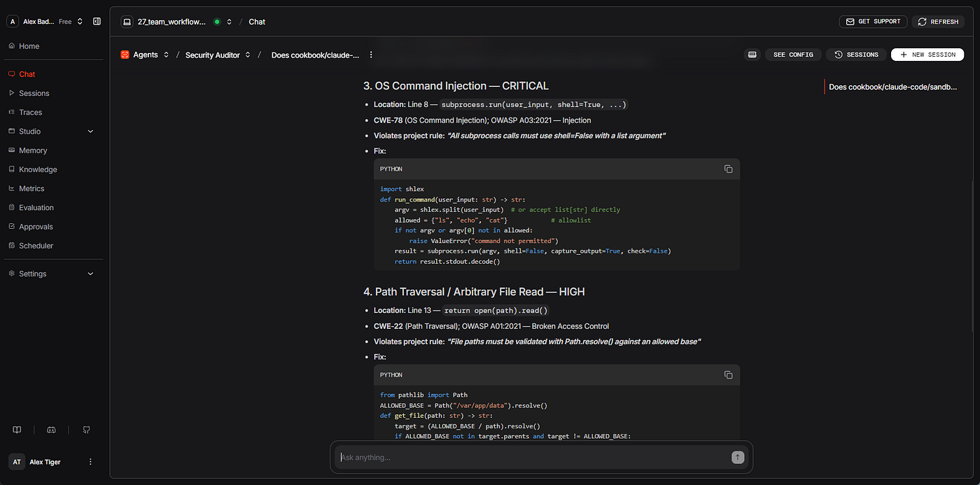Click the SEE CONFIG button
Viewport: 980px width, 485px height.
(x=793, y=55)
